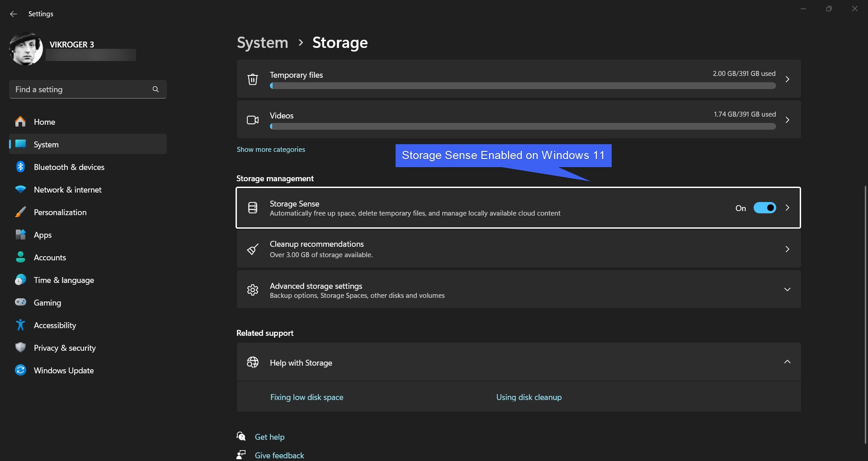Open Bluetooth & devices settings

(88, 167)
